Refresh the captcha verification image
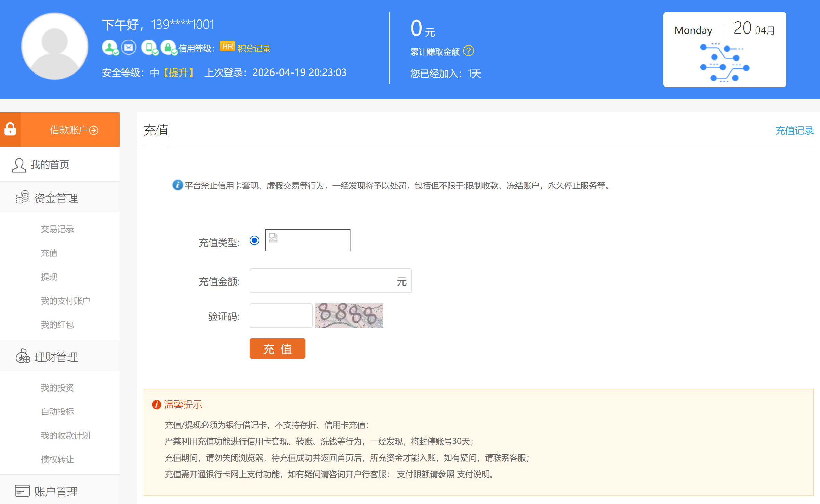The height and width of the screenshot is (504, 820). (349, 316)
